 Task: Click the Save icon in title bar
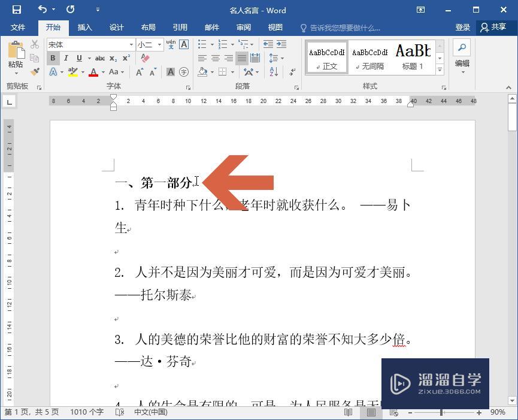tap(17, 10)
